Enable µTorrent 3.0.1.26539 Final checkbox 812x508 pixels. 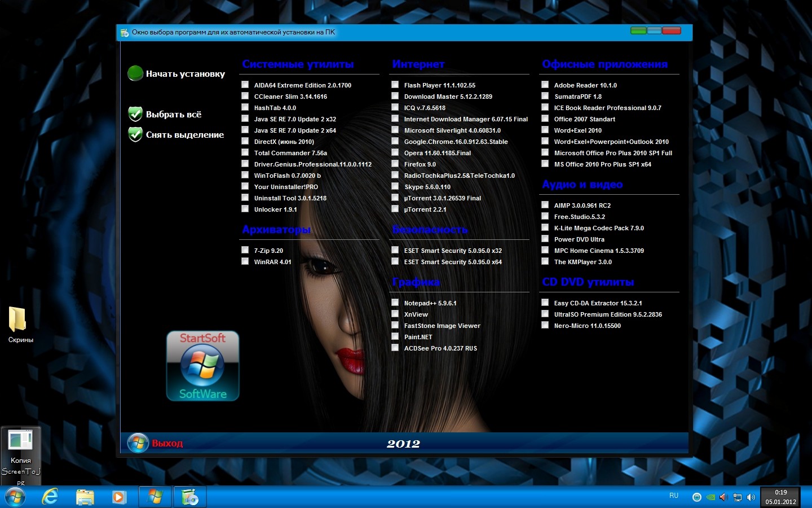pyautogui.click(x=395, y=198)
